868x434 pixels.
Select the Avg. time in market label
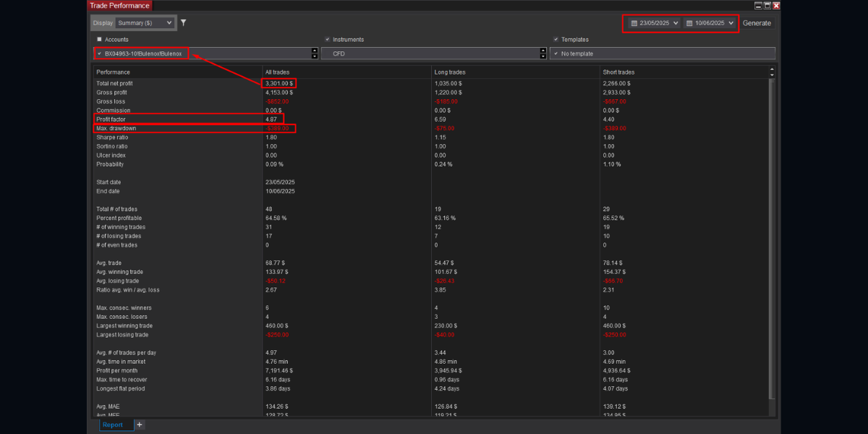[121, 362]
